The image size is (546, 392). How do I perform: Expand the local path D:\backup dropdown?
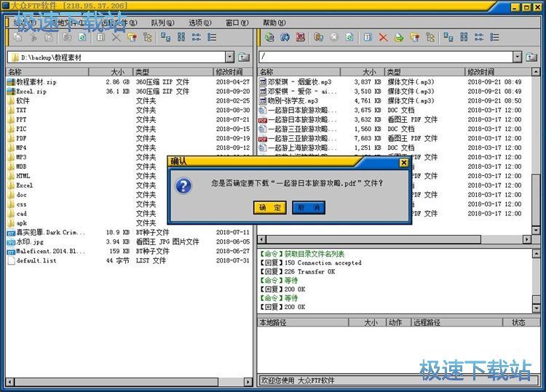coord(229,57)
